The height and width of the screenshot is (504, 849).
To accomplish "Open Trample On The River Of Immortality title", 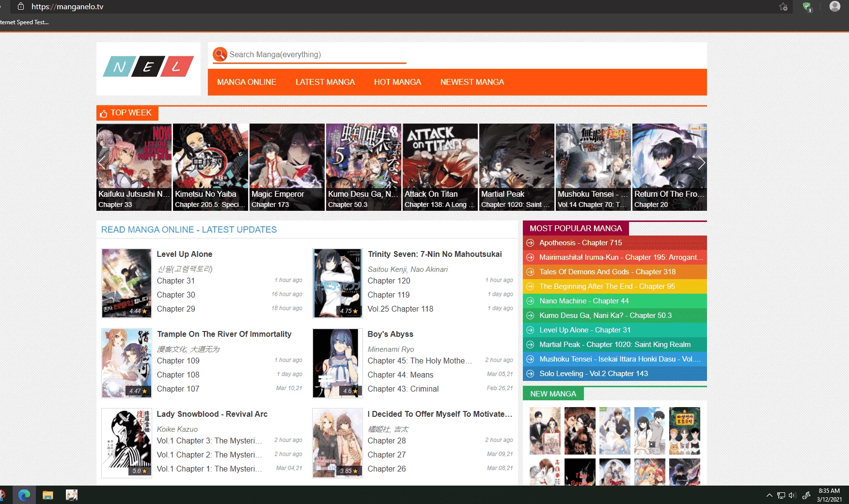I will pos(224,334).
